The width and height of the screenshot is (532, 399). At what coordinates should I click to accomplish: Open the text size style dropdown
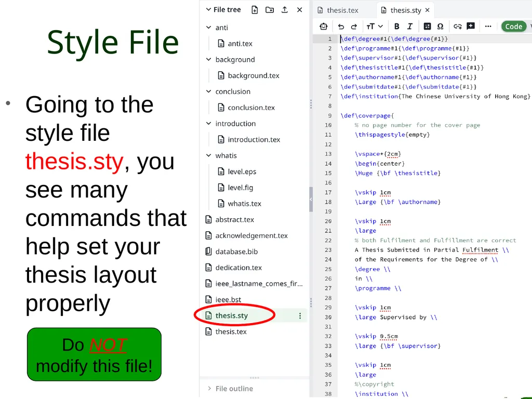(x=375, y=26)
